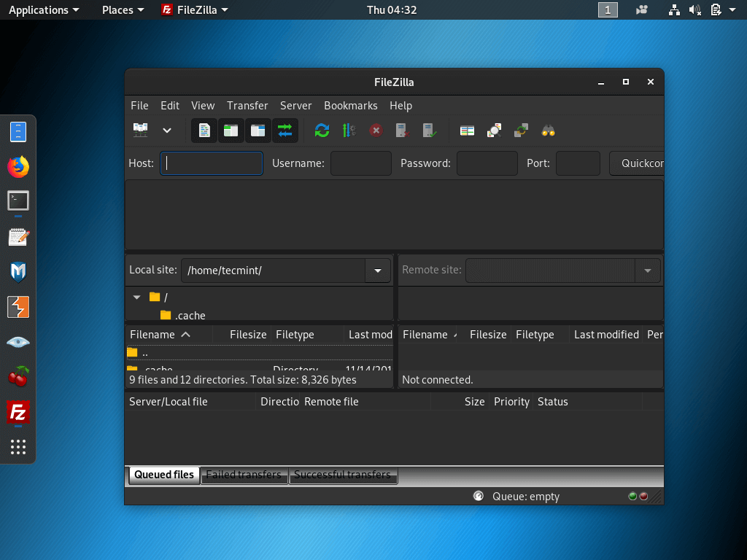
Task: Collapse the root directory in the tree
Action: click(x=136, y=297)
